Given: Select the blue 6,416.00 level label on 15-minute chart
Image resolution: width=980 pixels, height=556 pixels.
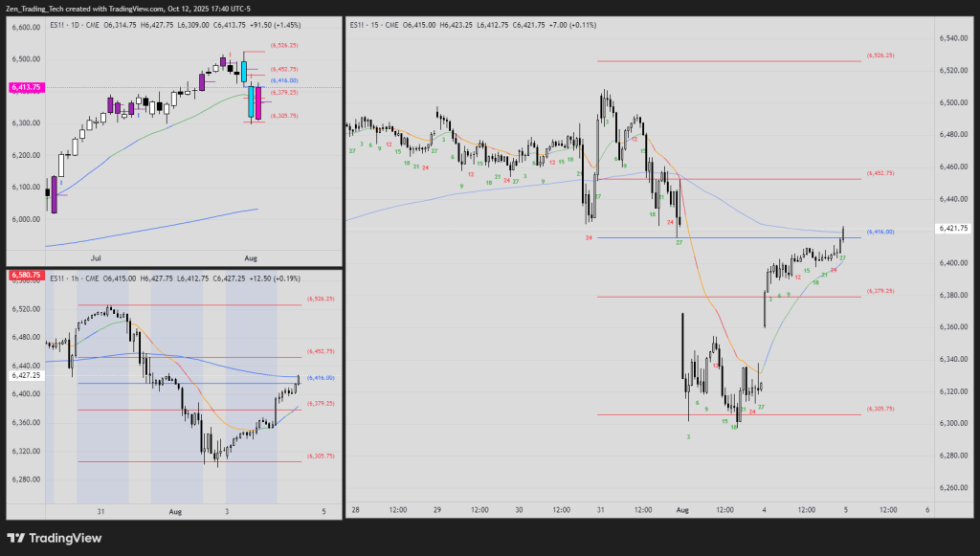Looking at the screenshot, I should [880, 232].
